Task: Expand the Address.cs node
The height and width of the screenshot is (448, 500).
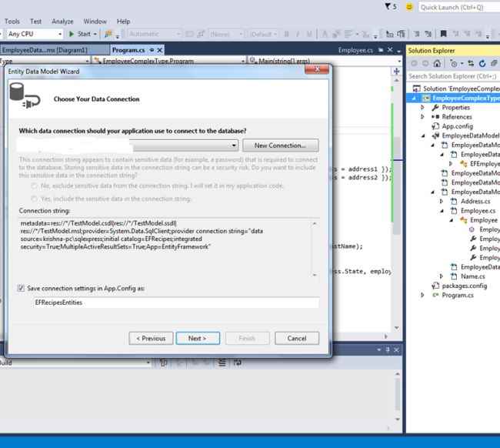Action: click(442, 202)
